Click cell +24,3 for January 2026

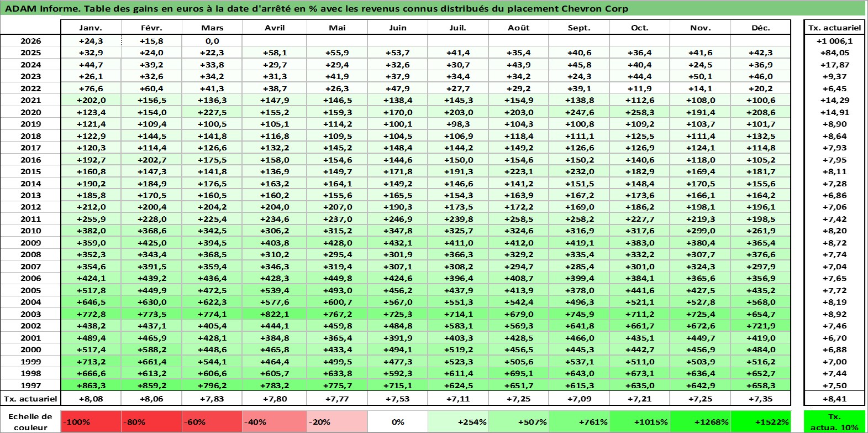click(x=91, y=41)
